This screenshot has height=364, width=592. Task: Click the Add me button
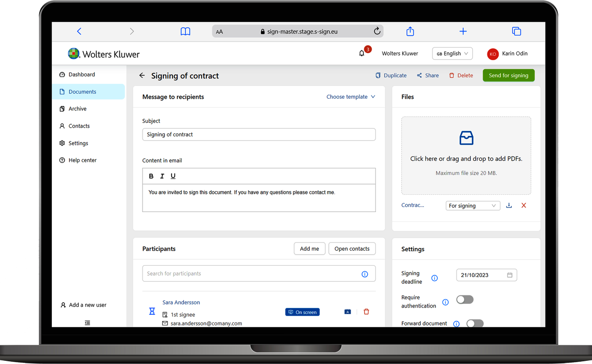[x=309, y=249]
